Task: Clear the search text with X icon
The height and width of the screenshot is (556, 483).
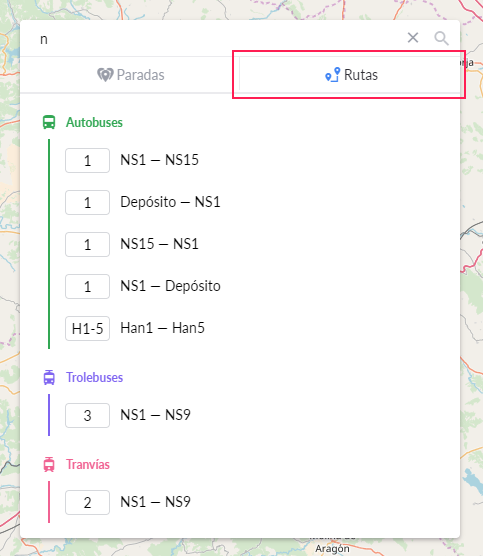Action: click(413, 38)
